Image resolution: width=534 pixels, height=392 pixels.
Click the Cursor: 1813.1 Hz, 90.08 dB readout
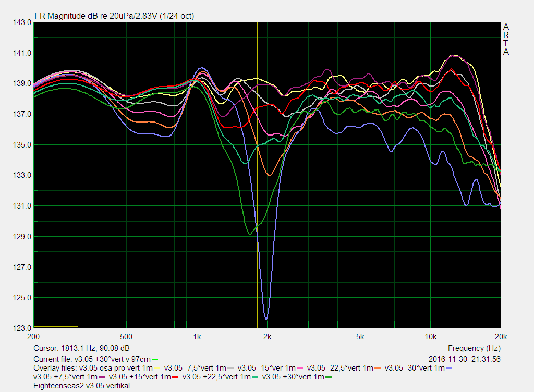click(x=81, y=348)
